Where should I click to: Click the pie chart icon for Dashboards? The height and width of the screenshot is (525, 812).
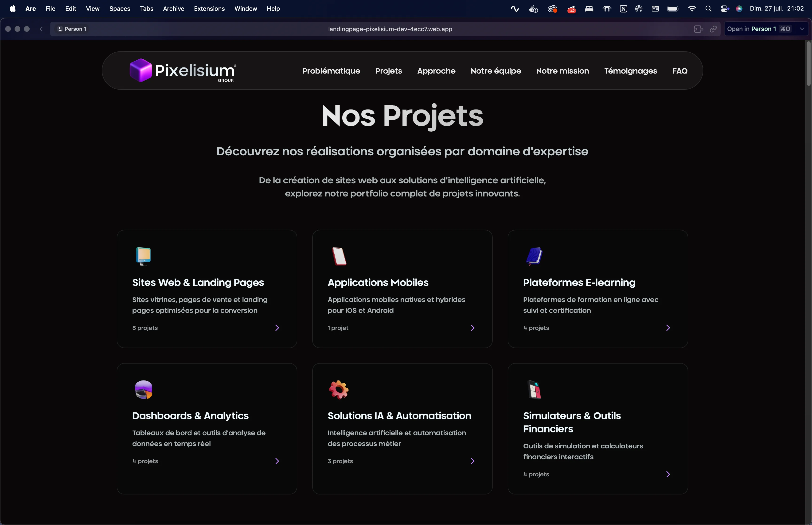pos(144,389)
